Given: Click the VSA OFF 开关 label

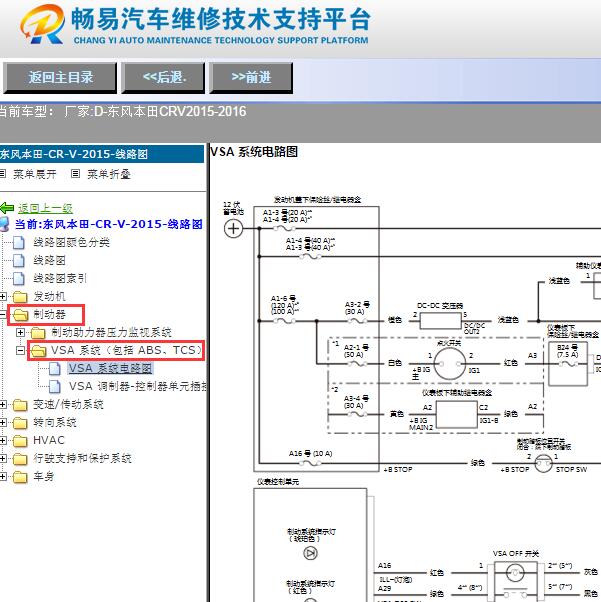Looking at the screenshot, I should click(516, 553).
